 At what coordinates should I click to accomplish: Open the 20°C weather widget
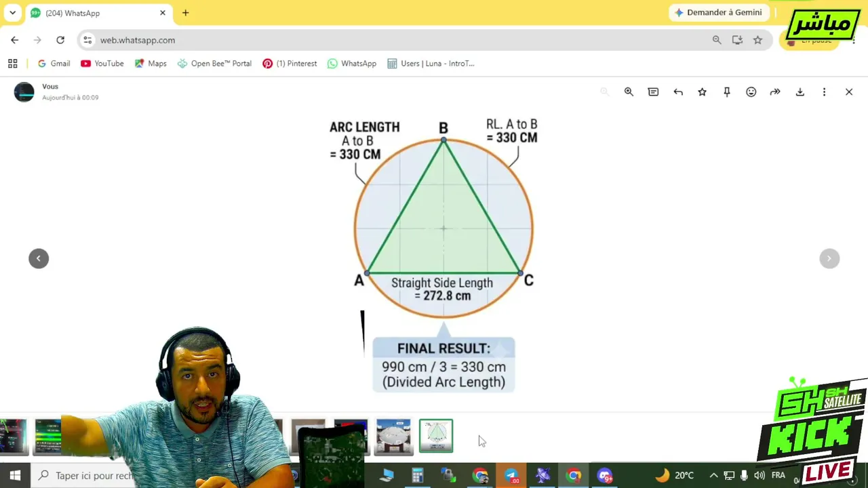[x=675, y=476]
